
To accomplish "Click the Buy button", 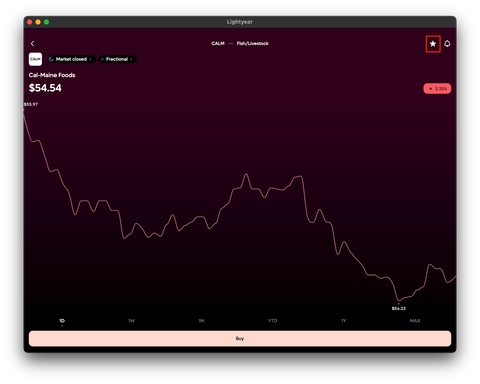I will pos(240,339).
